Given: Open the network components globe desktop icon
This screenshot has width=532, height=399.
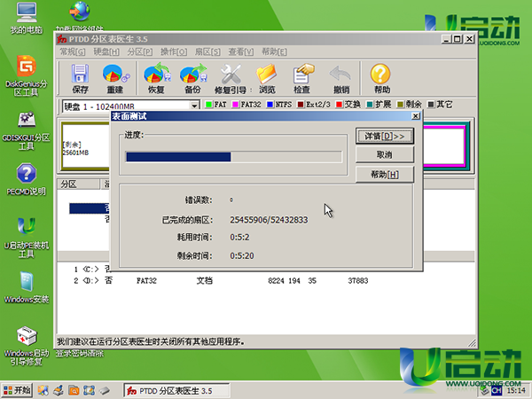Looking at the screenshot, I should pyautogui.click(x=80, y=11).
